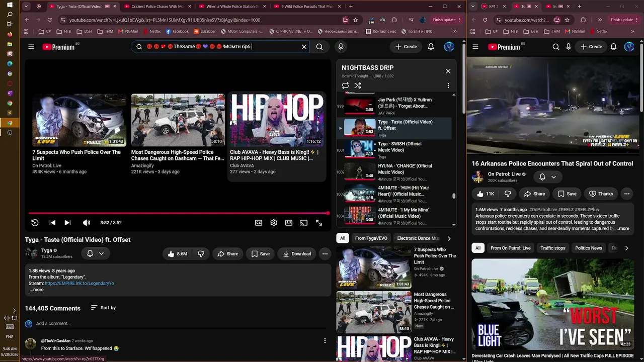This screenshot has width=644, height=362.
Task: Open the YouTube guide menu in left window
Action: coord(31,47)
